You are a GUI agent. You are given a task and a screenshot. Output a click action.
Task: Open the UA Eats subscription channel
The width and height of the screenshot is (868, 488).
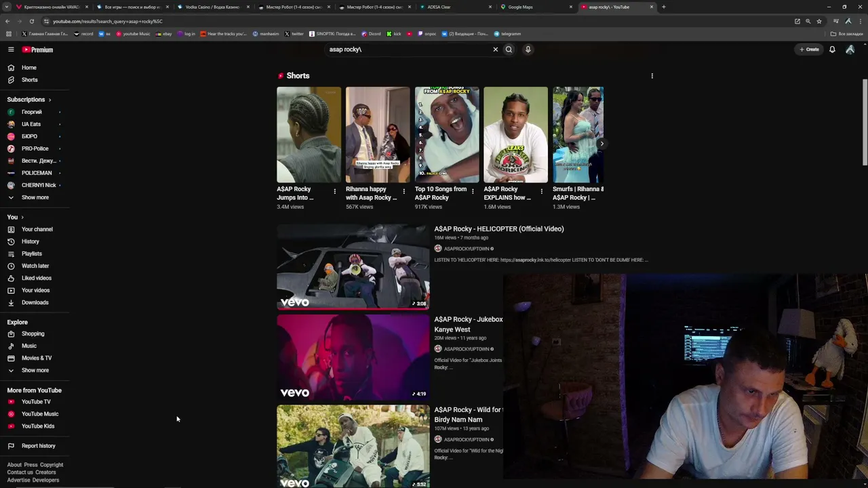click(31, 124)
